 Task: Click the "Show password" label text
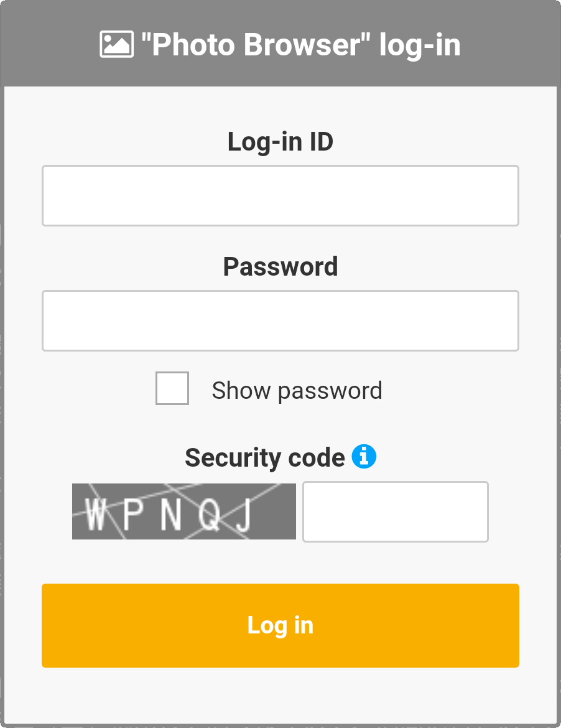pyautogui.click(x=297, y=391)
